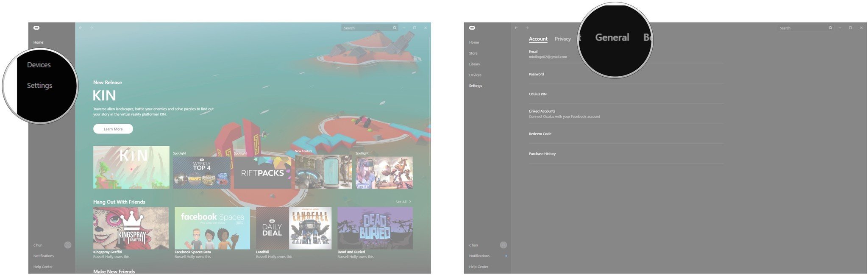The width and height of the screenshot is (868, 275).
Task: Click the Oculus PIN row
Action: [x=626, y=94]
